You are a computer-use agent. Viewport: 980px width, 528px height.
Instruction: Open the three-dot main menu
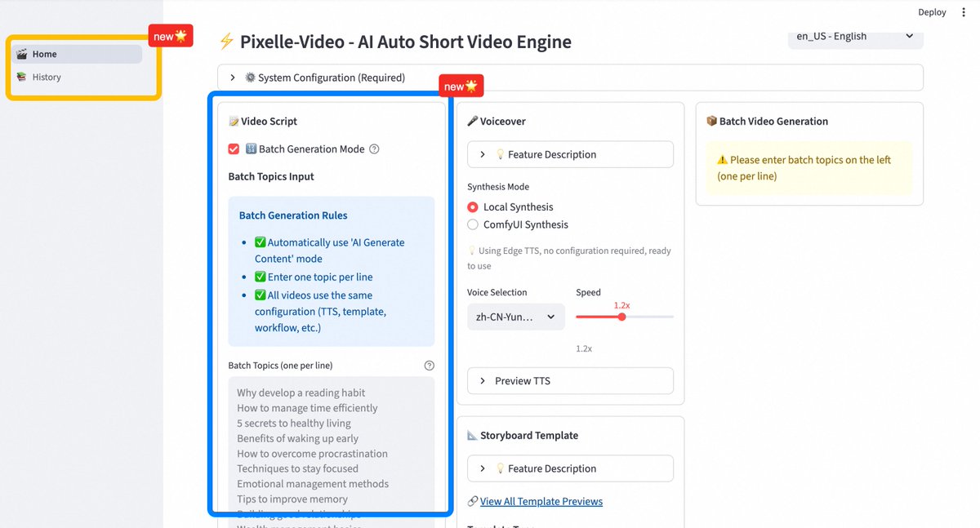[964, 12]
